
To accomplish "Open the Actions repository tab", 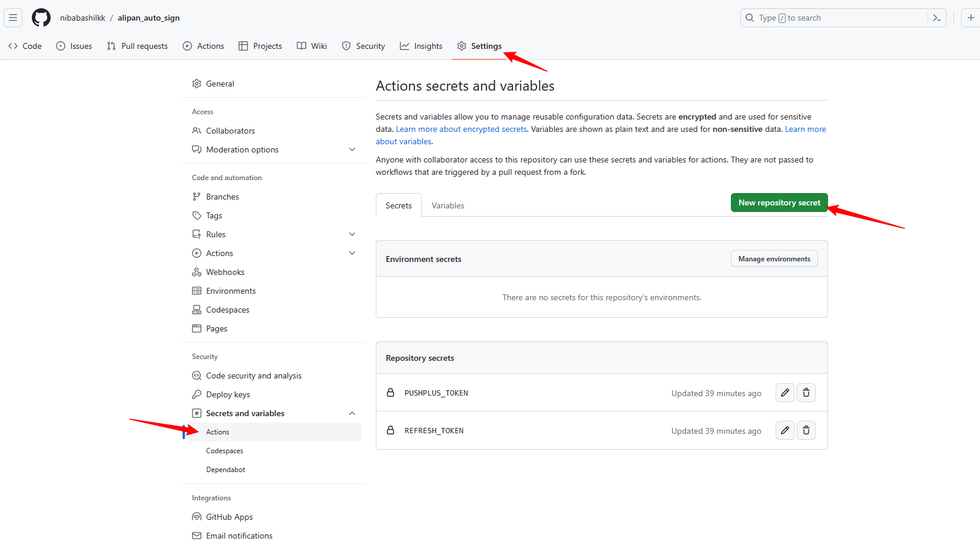I will pyautogui.click(x=203, y=46).
